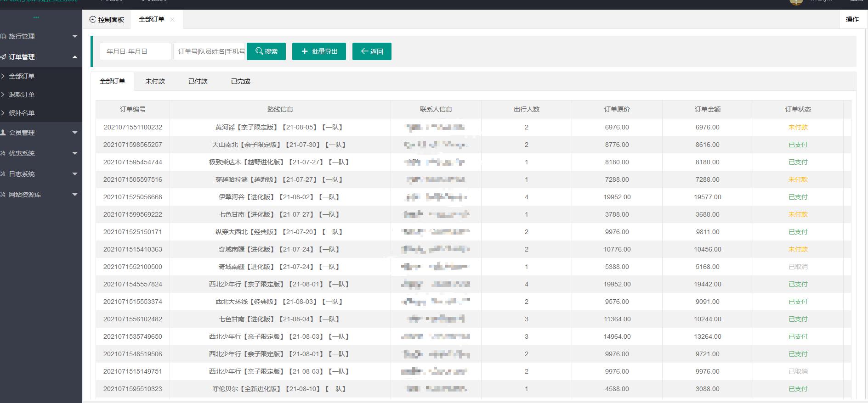Click the order number search field

(x=209, y=51)
